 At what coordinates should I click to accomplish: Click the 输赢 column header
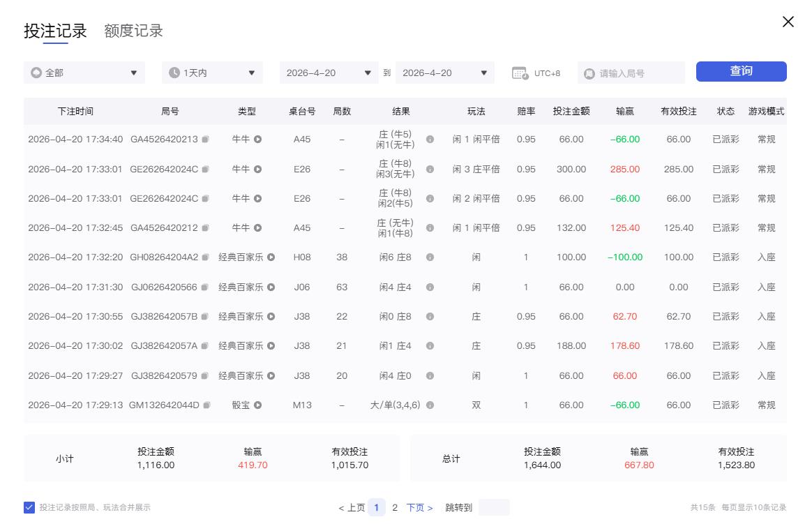(625, 112)
